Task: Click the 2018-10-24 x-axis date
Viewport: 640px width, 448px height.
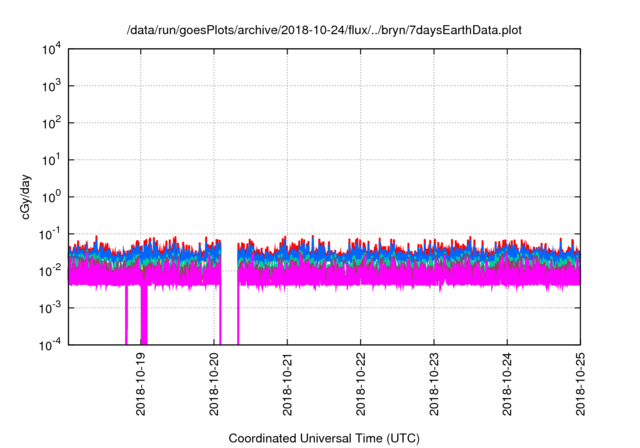Action: 507,384
